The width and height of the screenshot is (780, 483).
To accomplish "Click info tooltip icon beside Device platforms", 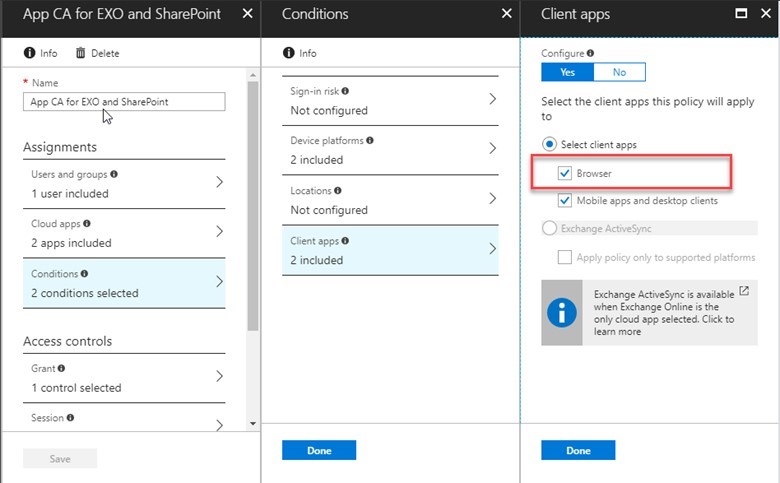I will point(371,141).
